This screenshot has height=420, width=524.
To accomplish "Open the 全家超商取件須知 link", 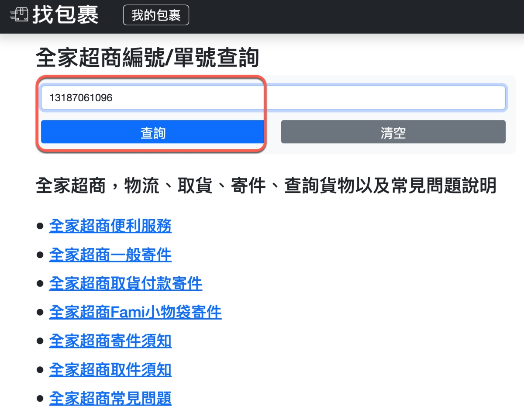I will (x=110, y=370).
